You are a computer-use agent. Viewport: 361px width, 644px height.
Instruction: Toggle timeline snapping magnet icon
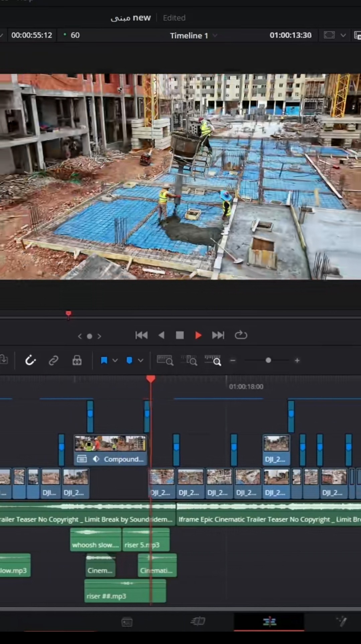(x=30, y=360)
